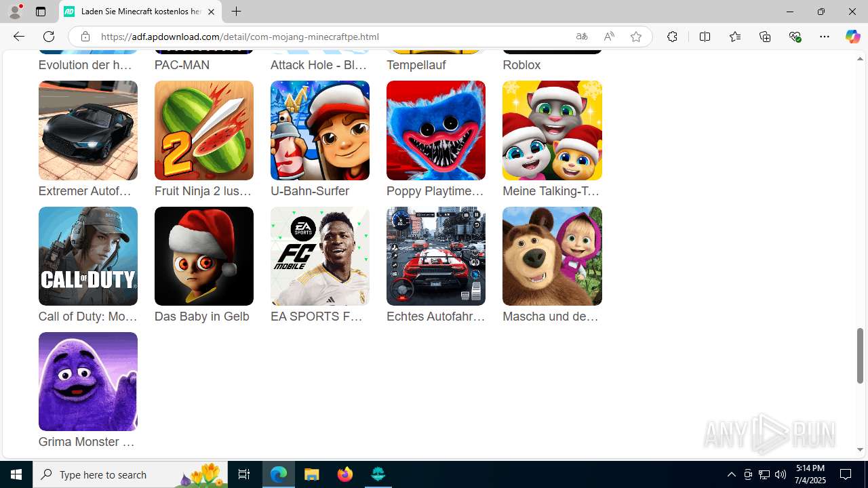
Task: View site information lock icon
Action: point(85,37)
